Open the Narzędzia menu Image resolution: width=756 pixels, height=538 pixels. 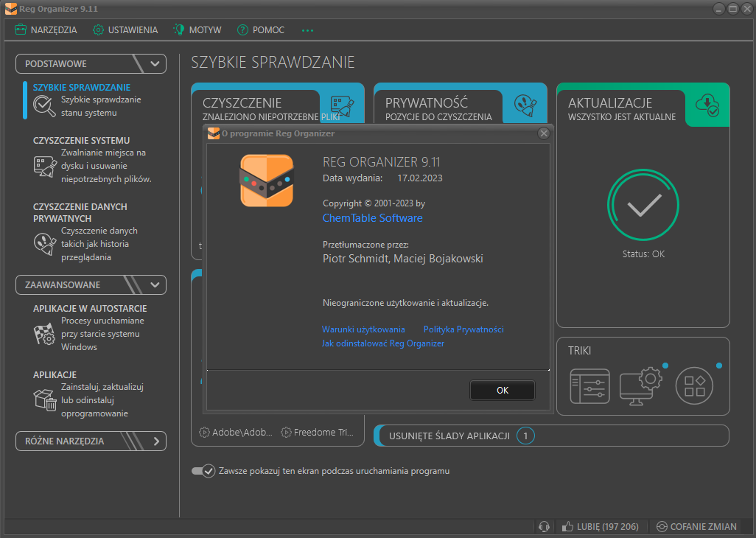[46, 30]
